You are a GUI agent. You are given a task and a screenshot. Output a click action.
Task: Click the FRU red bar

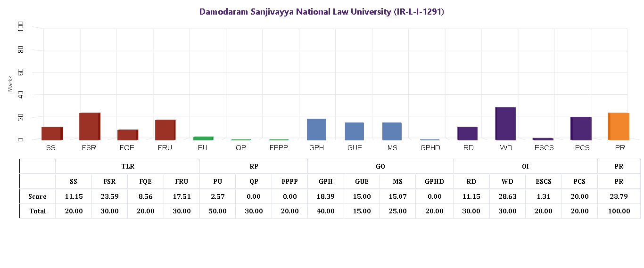(x=165, y=130)
